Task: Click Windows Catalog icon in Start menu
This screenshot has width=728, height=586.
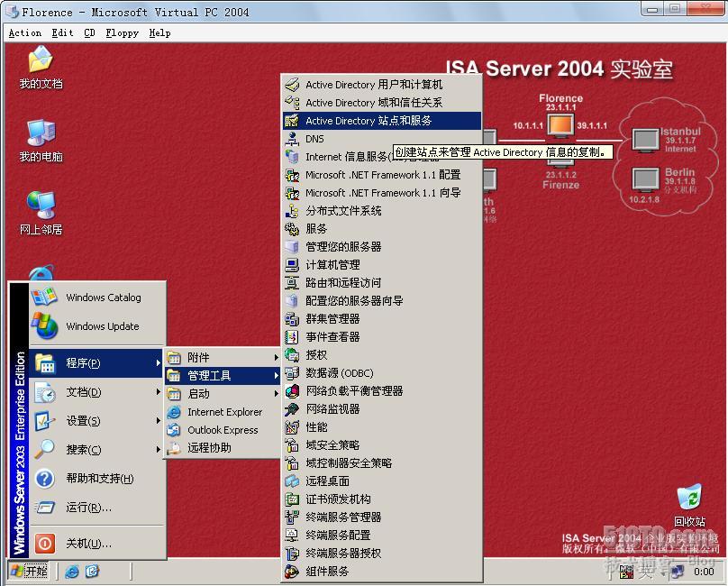Action: pos(44,297)
